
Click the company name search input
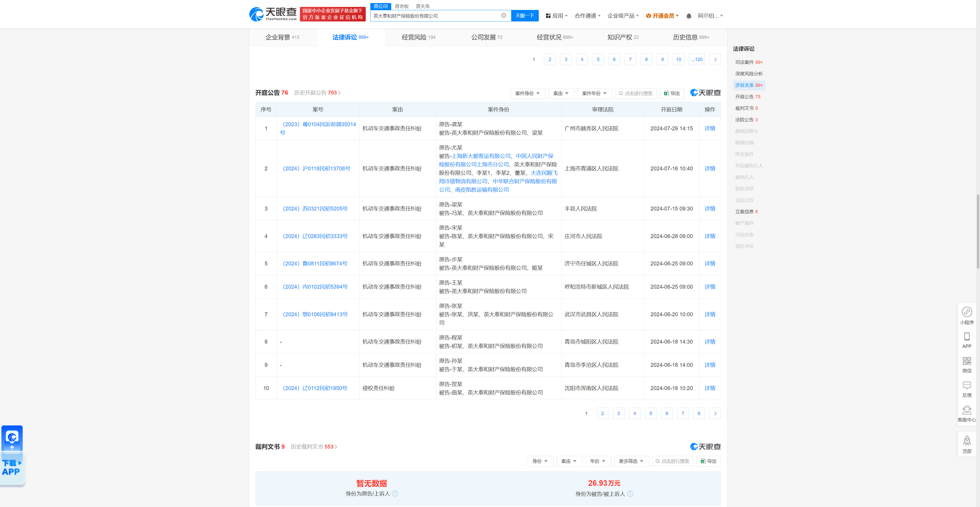436,16
